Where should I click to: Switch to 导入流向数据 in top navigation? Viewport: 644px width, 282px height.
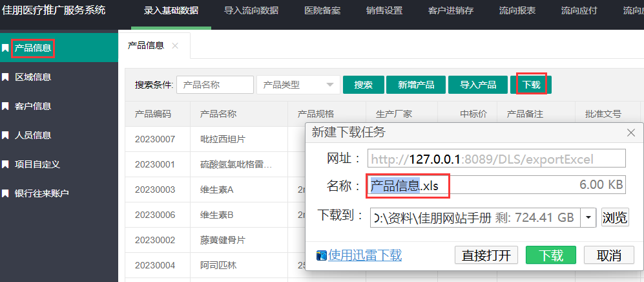(251, 11)
